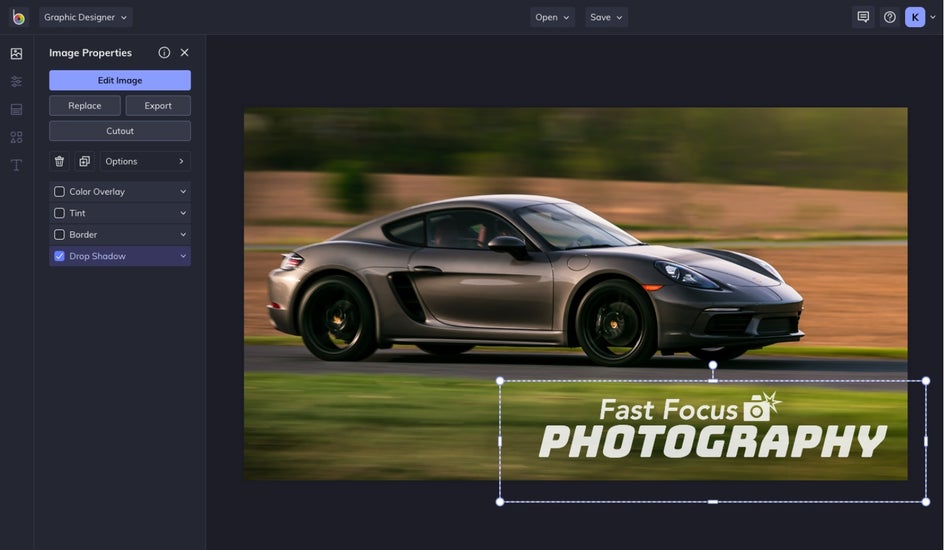Open the Graphic Designer mode dropdown
The height and width of the screenshot is (550, 944).
point(86,17)
